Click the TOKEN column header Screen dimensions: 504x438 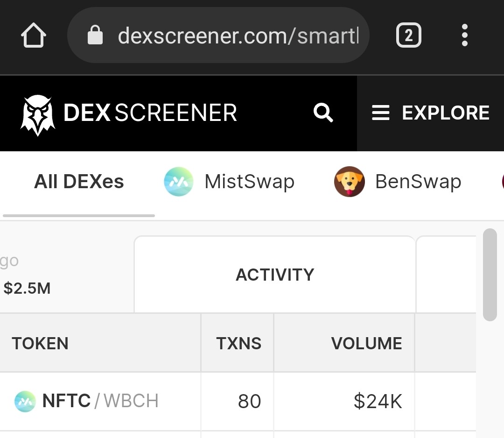(40, 343)
